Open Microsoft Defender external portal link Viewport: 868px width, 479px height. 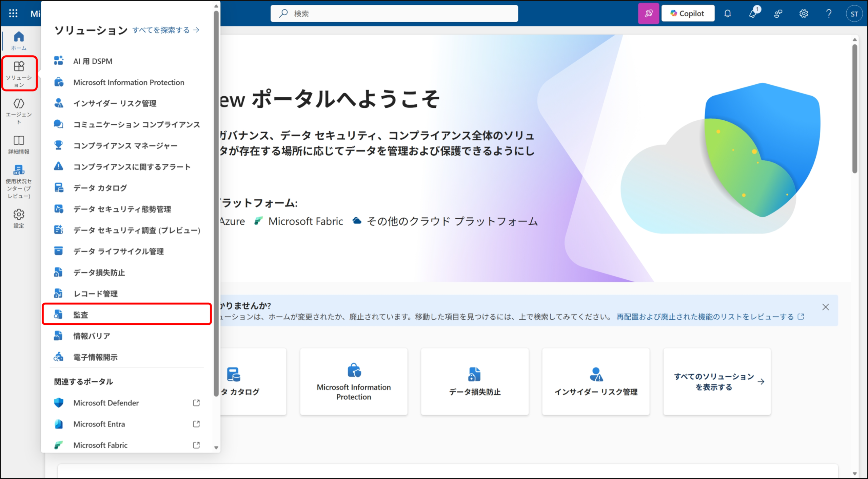106,403
